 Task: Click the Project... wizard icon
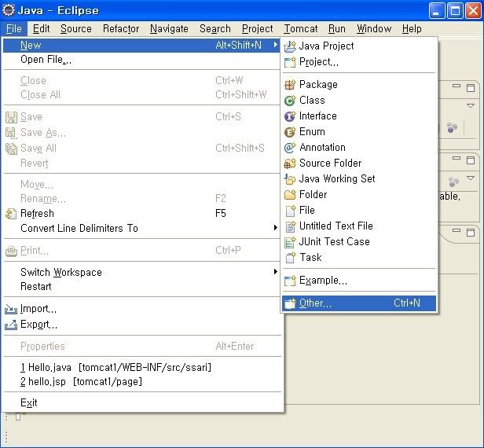(290, 62)
